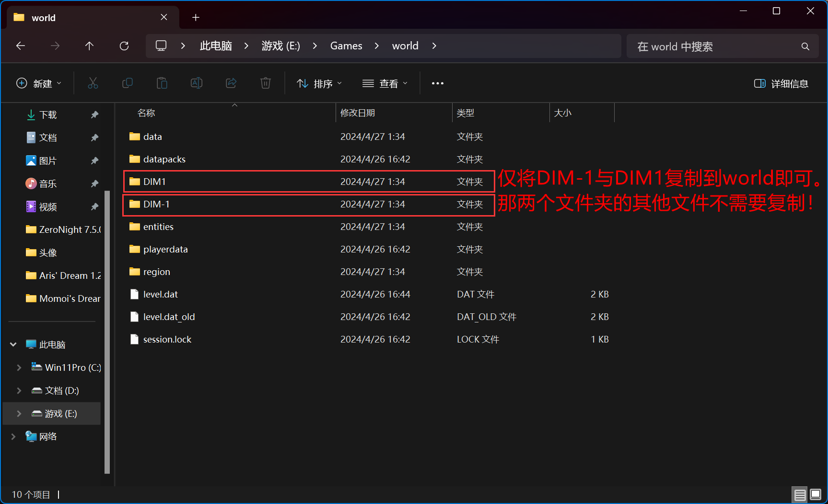Select the DIM1 folder
This screenshot has height=504, width=828.
tap(309, 182)
